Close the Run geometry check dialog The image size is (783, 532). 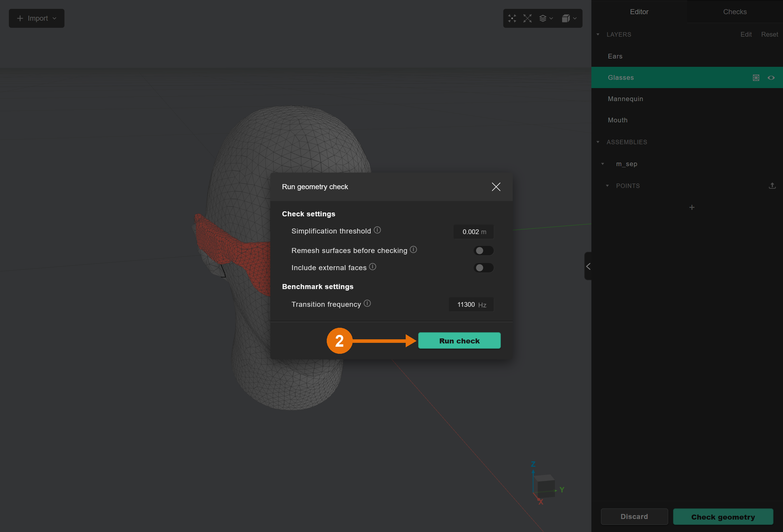496,186
